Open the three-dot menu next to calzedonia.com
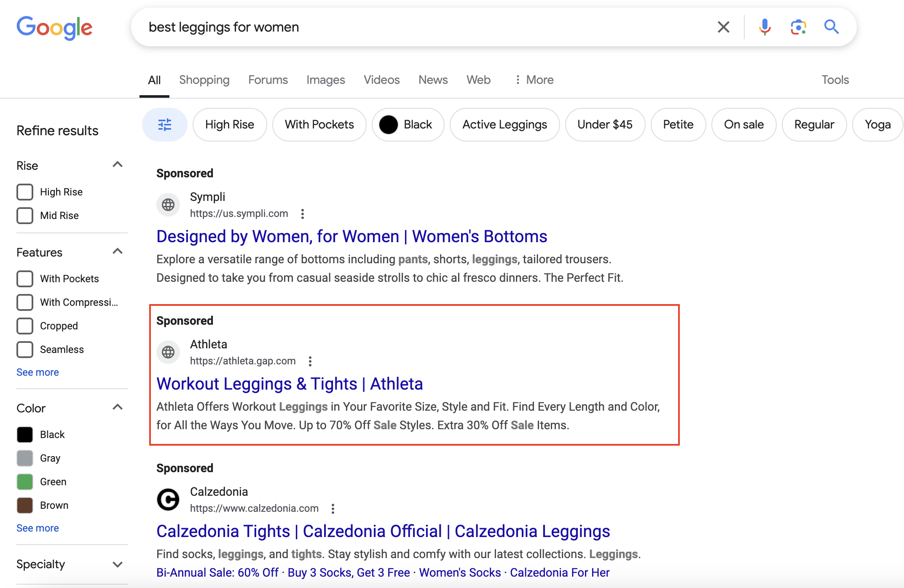The height and width of the screenshot is (588, 904). click(333, 508)
